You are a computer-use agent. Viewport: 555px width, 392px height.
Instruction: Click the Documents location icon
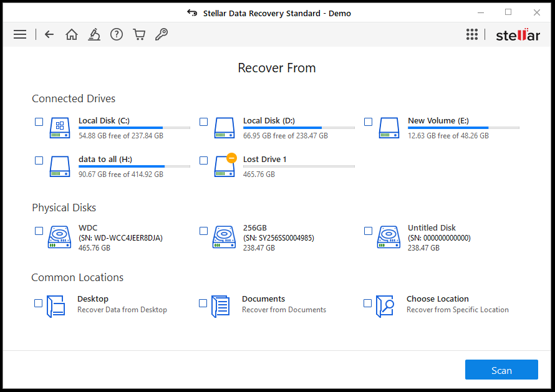(x=221, y=306)
